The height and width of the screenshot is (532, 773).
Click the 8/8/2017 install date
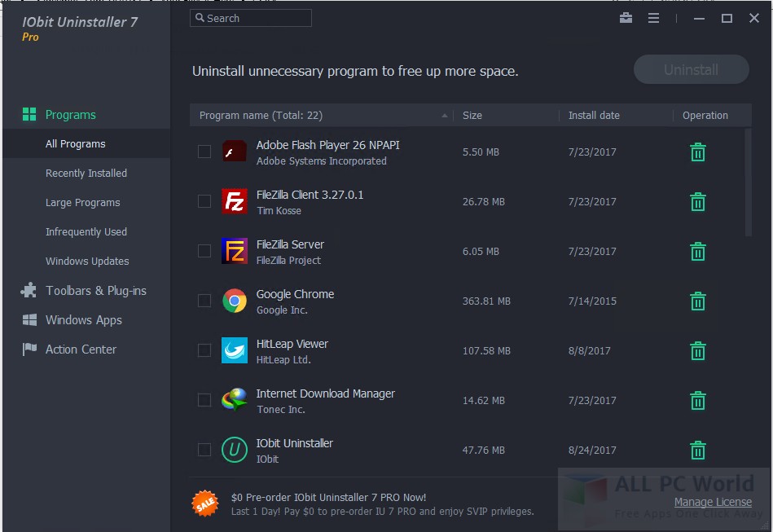[x=589, y=351]
